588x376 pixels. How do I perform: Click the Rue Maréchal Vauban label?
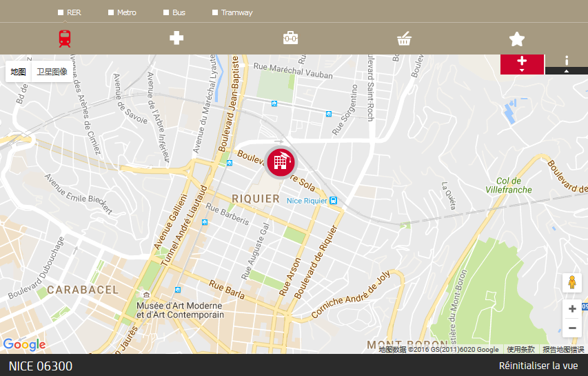pyautogui.click(x=293, y=71)
